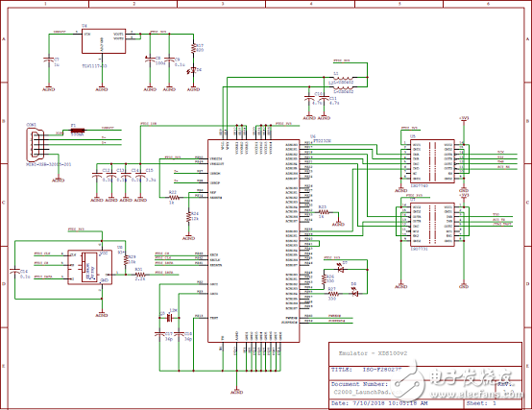This screenshot has width=532, height=410.
Task: Click resistor R31 2.2k symbol
Action: 140,275
